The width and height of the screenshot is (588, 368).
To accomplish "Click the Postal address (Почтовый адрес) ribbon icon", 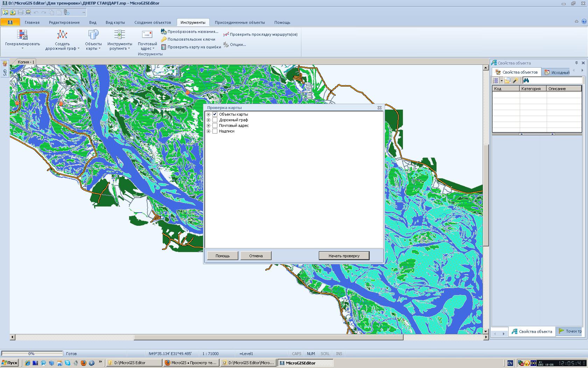I will pos(147,35).
